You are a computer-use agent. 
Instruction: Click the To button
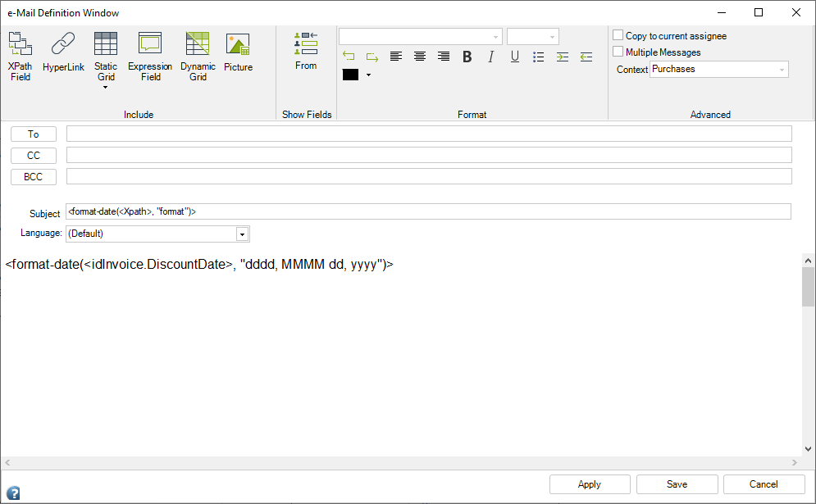[34, 134]
